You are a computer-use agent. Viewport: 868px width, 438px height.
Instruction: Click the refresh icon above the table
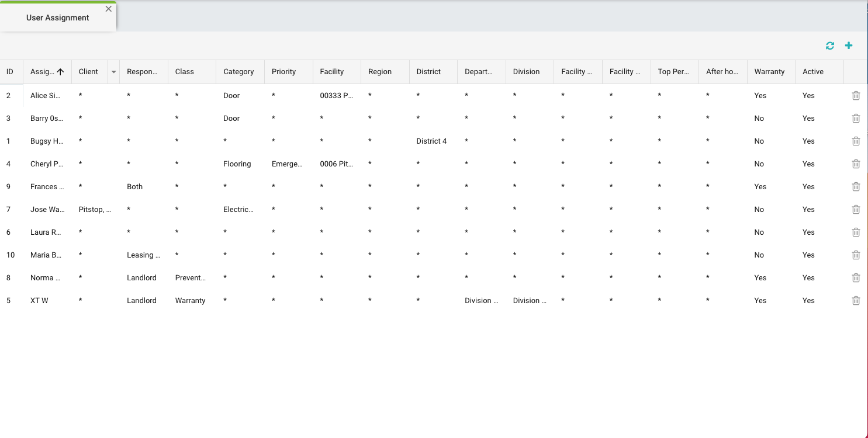[829, 46]
